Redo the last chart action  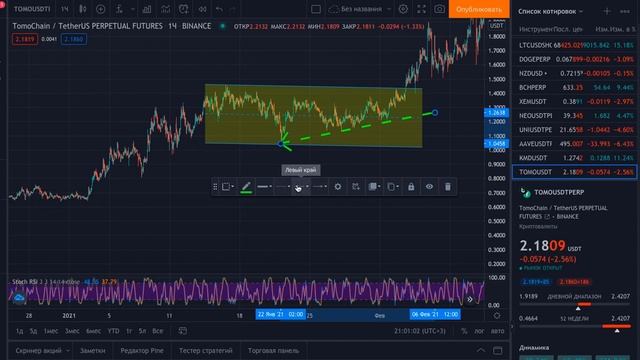point(233,9)
